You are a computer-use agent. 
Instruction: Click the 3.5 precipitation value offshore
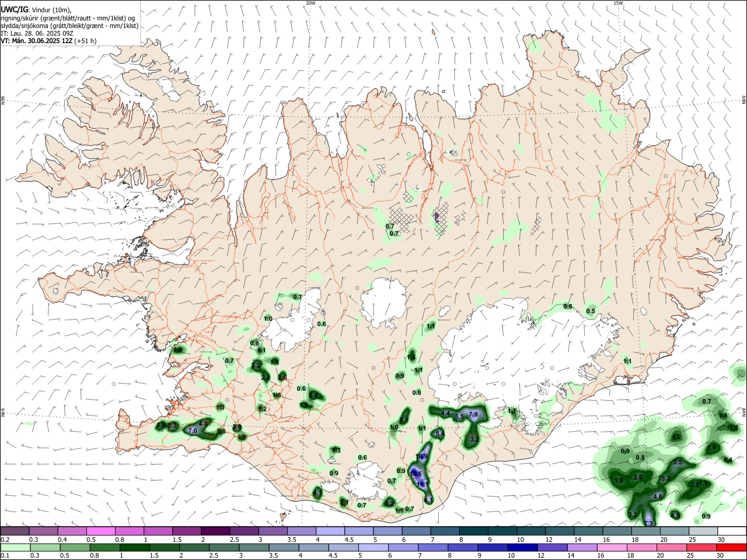coord(678,462)
